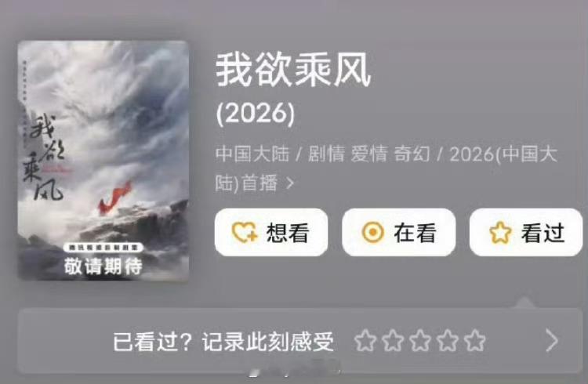
Task: Rate three stars in the rating row
Action: [420, 340]
